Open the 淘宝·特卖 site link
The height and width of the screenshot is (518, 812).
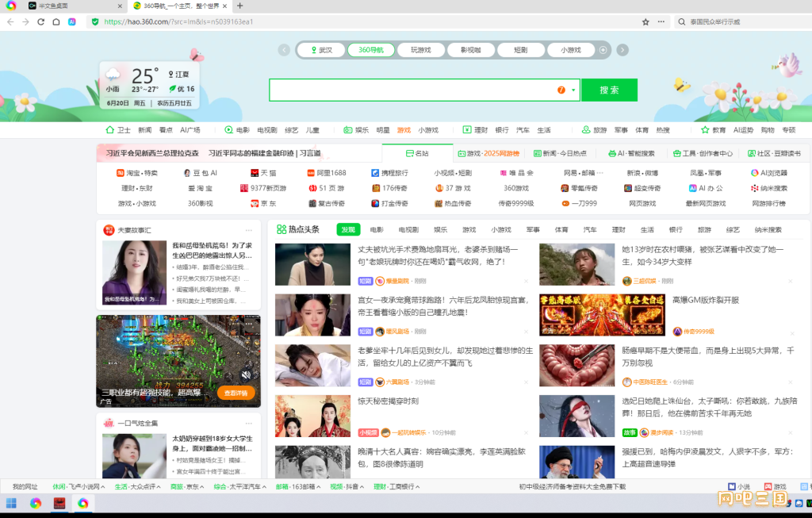pyautogui.click(x=137, y=173)
